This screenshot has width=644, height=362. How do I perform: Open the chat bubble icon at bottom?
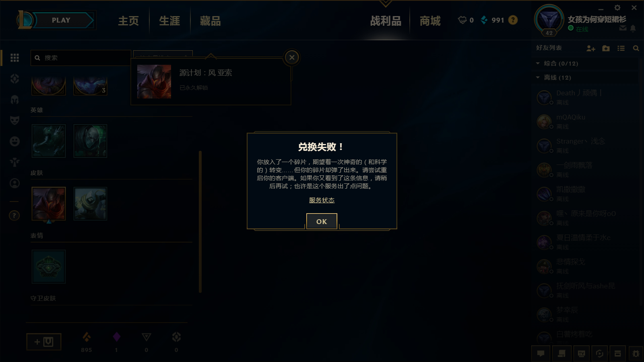[x=541, y=354]
